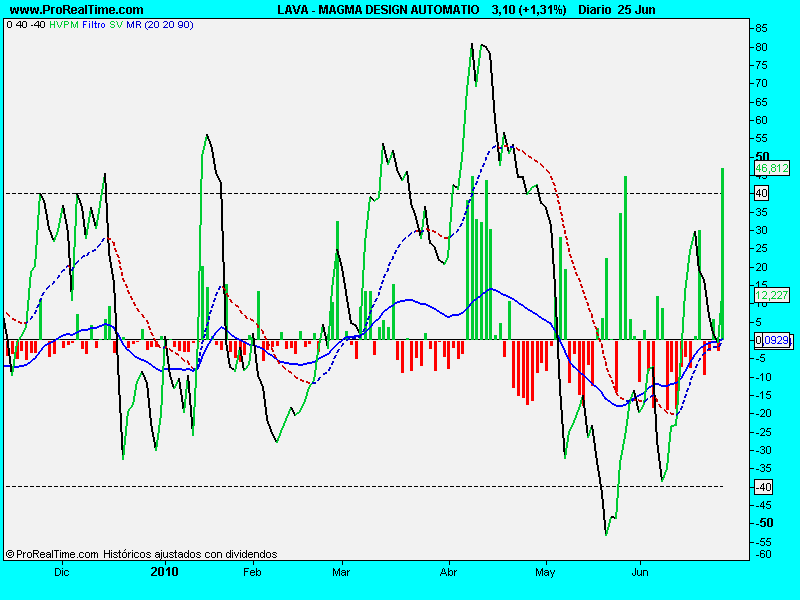This screenshot has height=600, width=800.
Task: Click the -20 y-axis label
Action: (763, 413)
